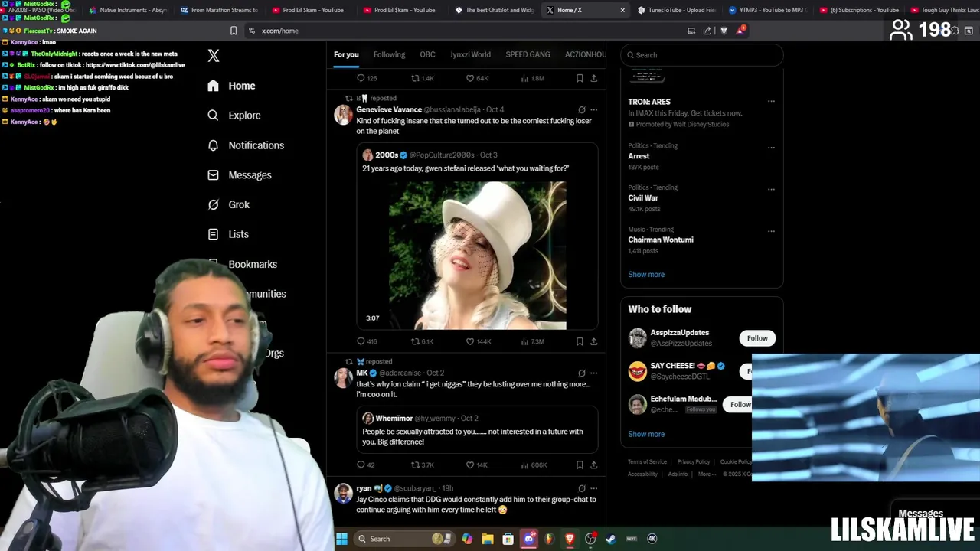Select the For you tab

coord(346,54)
